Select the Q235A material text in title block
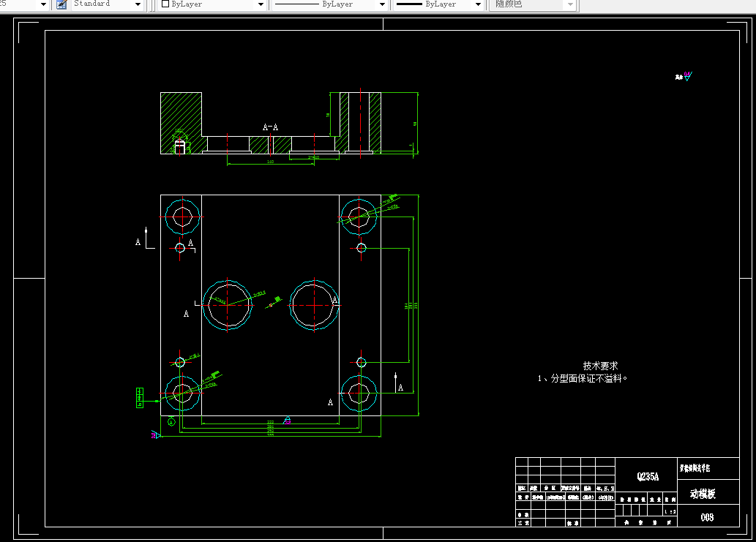Image resolution: width=756 pixels, height=542 pixels. [x=648, y=476]
